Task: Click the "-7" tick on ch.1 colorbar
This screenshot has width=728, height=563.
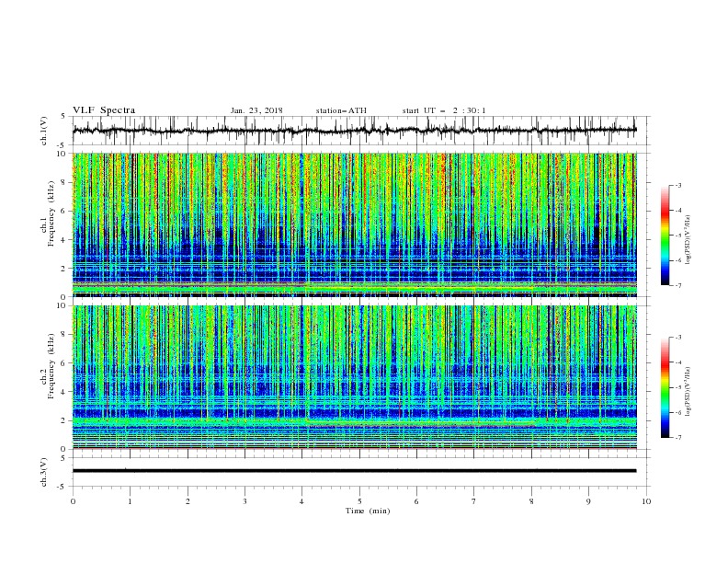Action: tap(678, 285)
